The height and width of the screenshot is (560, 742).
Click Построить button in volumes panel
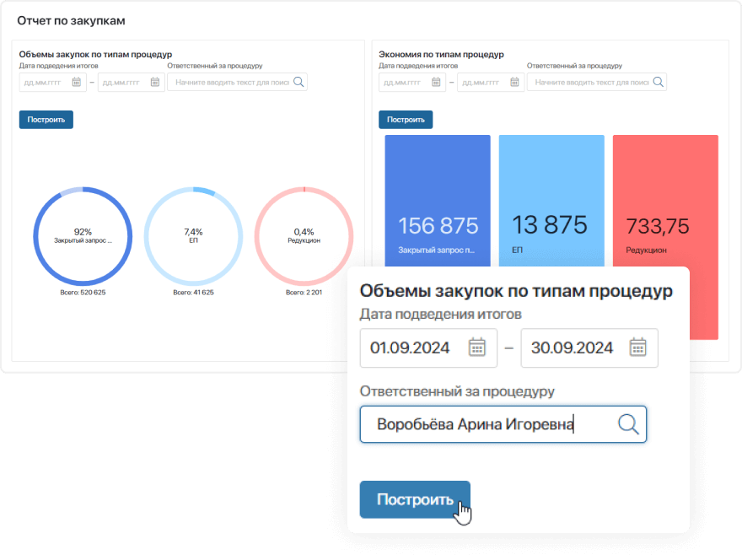(x=46, y=119)
